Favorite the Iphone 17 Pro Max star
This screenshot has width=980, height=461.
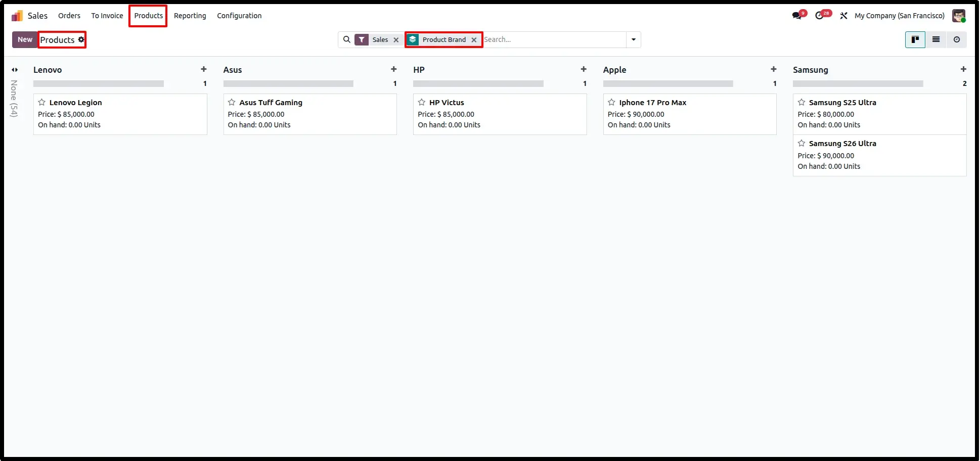[611, 102]
